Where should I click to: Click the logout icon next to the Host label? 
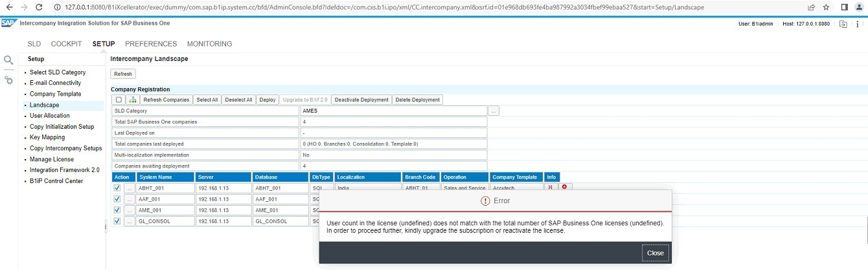843,24
